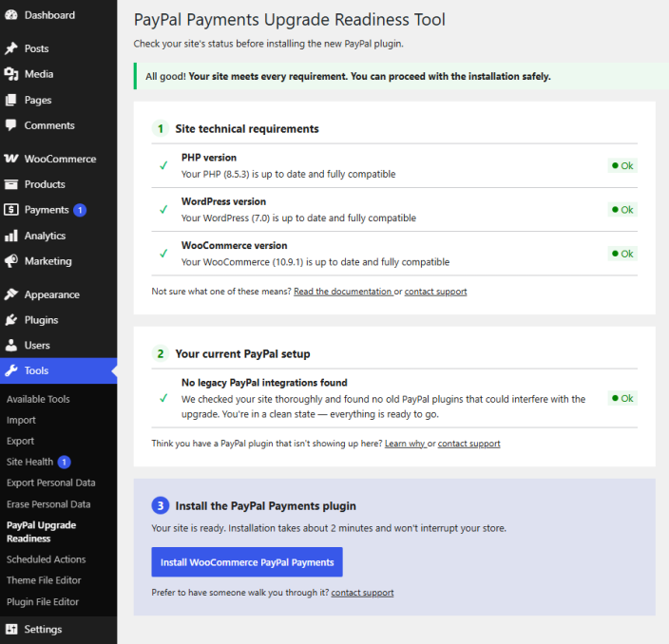Click the Posts pushpin icon
Screen dimensions: 669x644
(11, 48)
